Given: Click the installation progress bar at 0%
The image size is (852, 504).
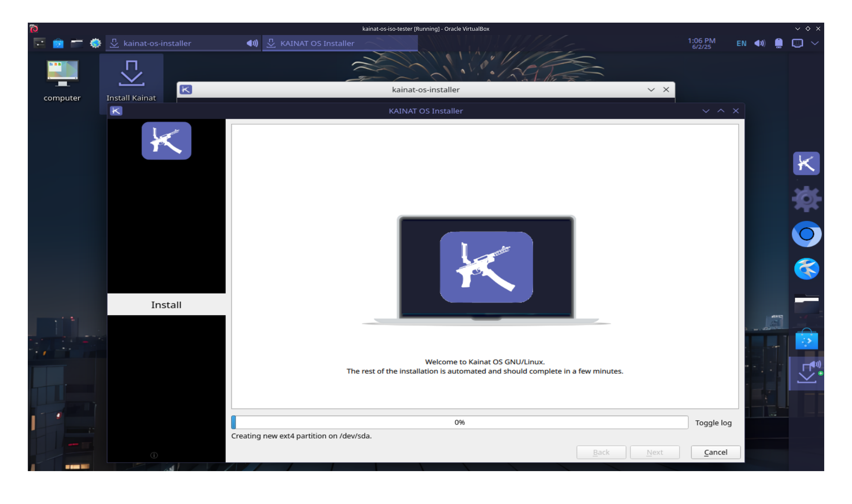Looking at the screenshot, I should 460,422.
